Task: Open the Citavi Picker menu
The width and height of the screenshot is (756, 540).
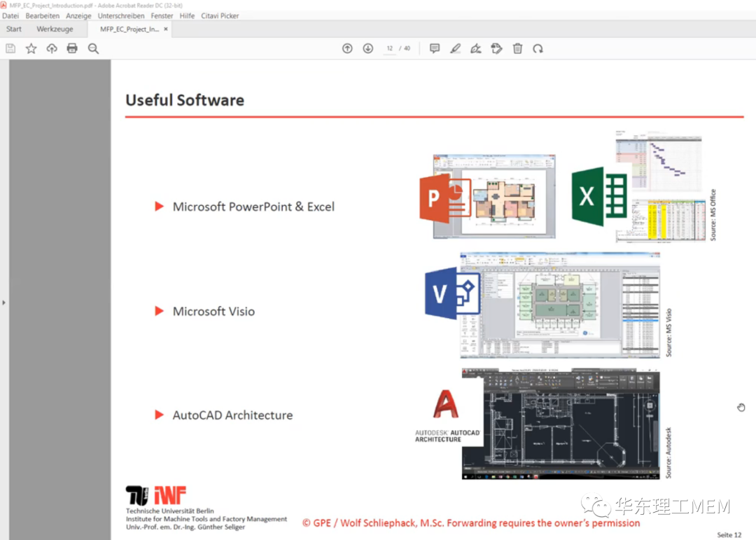Action: [220, 15]
